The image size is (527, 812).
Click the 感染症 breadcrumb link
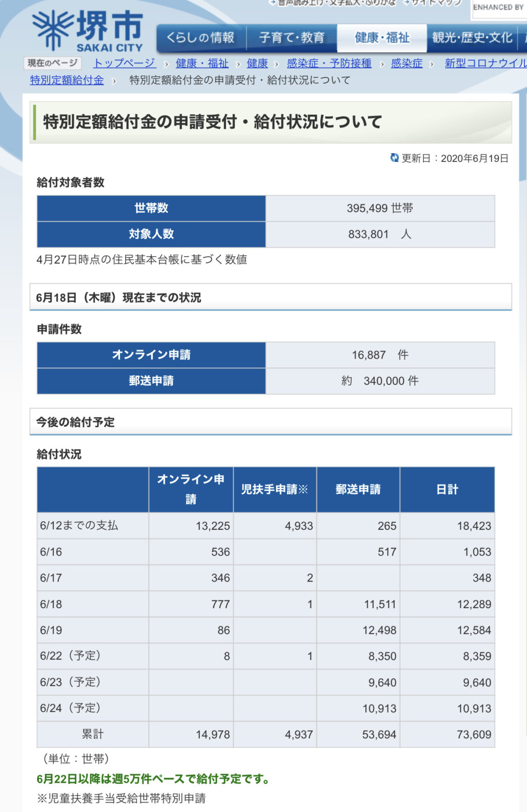click(x=407, y=63)
